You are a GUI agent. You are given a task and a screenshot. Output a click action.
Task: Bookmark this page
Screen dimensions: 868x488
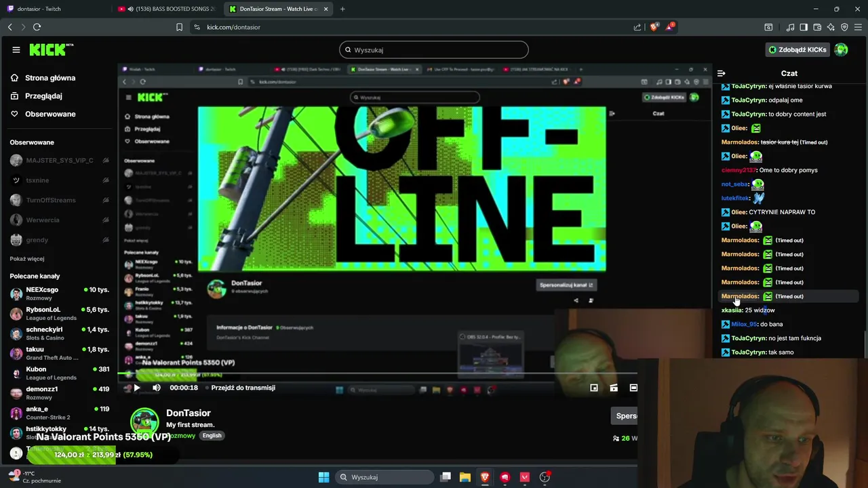tap(179, 27)
